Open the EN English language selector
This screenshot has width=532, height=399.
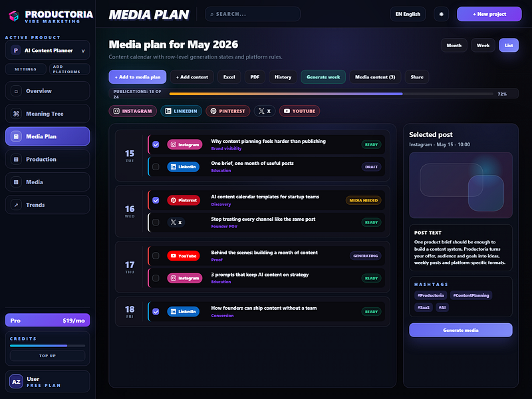408,14
